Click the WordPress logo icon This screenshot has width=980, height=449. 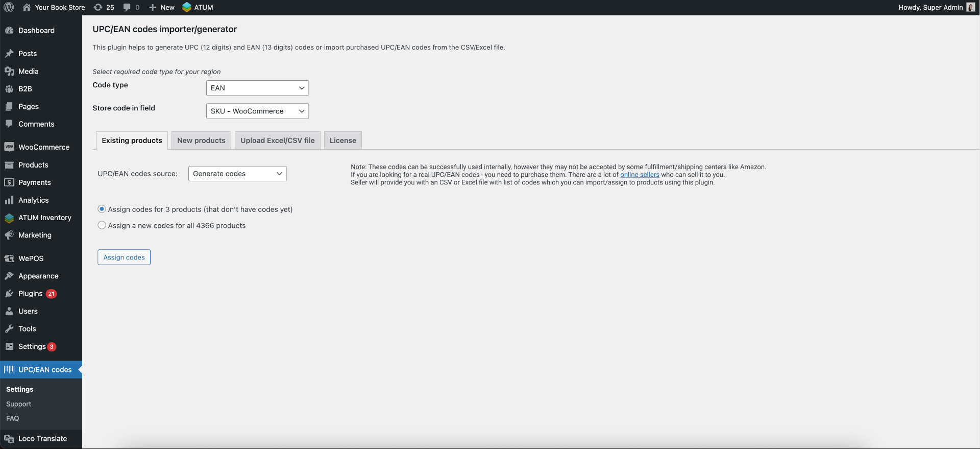(9, 7)
